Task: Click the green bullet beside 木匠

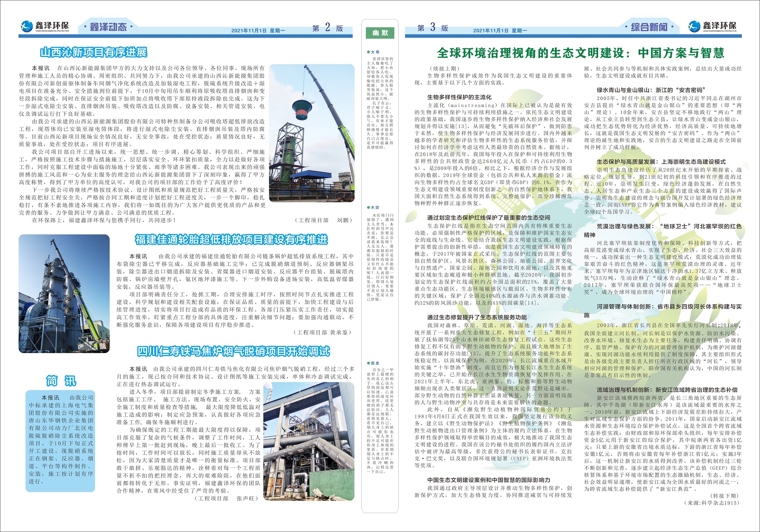Action: pos(368,207)
